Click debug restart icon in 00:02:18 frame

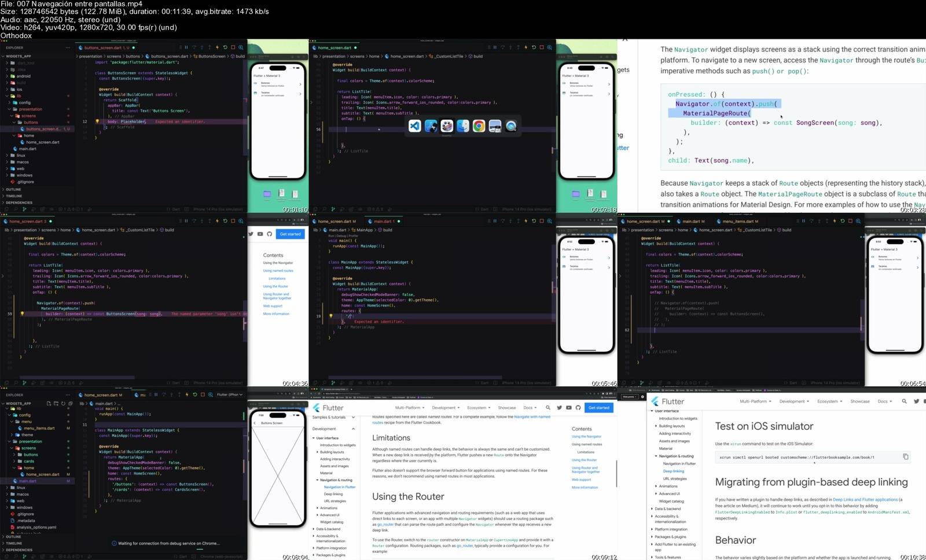pyautogui.click(x=534, y=47)
